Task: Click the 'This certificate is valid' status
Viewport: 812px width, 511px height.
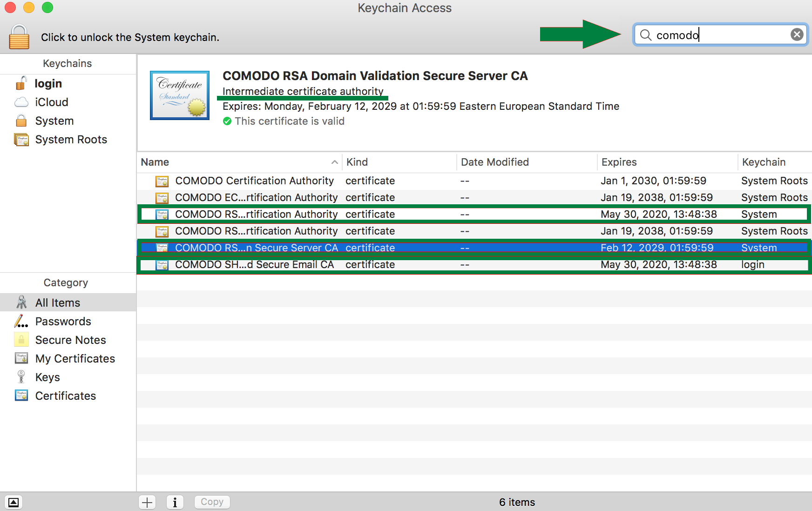Action: [x=290, y=121]
